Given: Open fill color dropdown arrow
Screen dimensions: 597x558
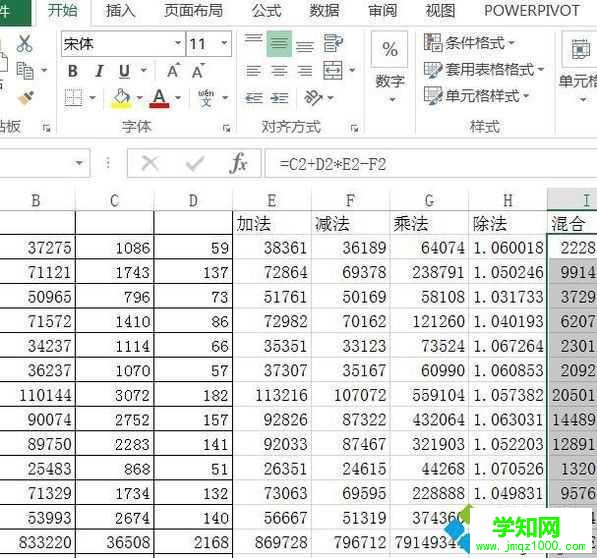Looking at the screenshot, I should (x=140, y=98).
